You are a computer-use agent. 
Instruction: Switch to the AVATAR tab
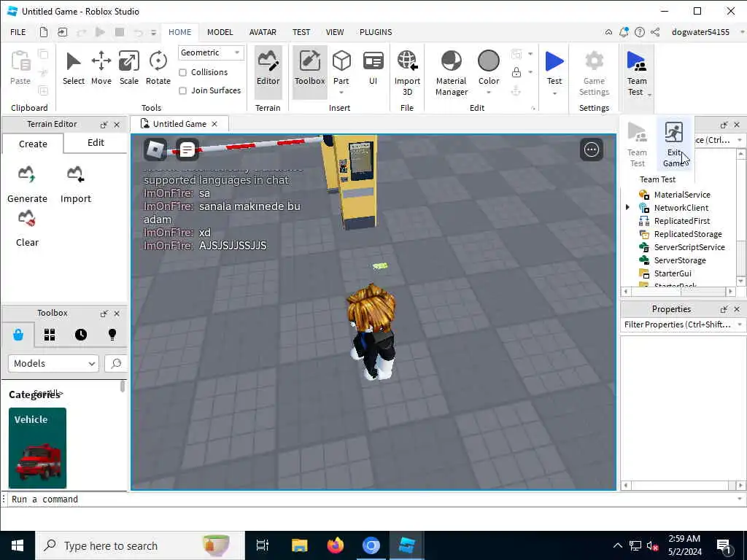(263, 32)
